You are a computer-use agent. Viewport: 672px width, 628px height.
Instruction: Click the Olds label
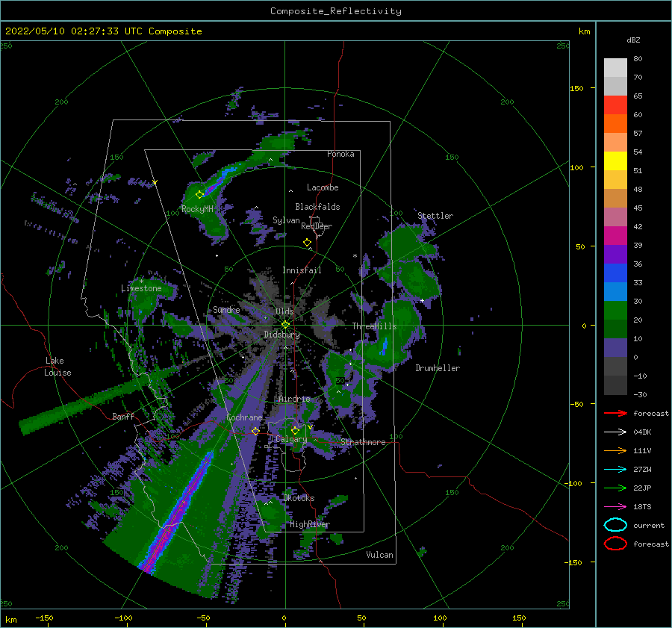click(x=284, y=311)
